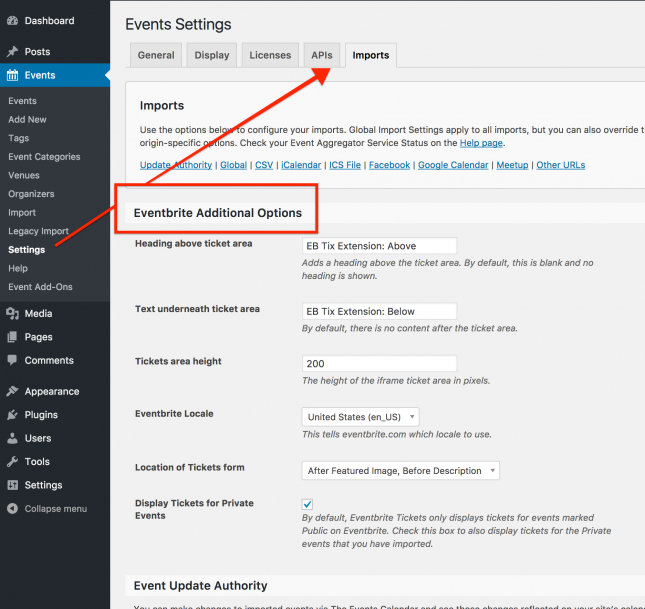This screenshot has width=645, height=609.
Task: Click the Plugins plug icon
Action: pyautogui.click(x=12, y=414)
